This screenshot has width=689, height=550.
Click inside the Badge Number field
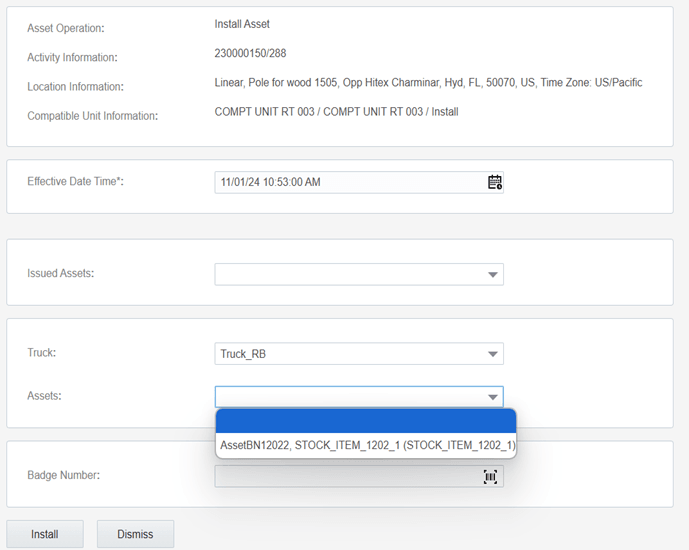click(x=359, y=477)
